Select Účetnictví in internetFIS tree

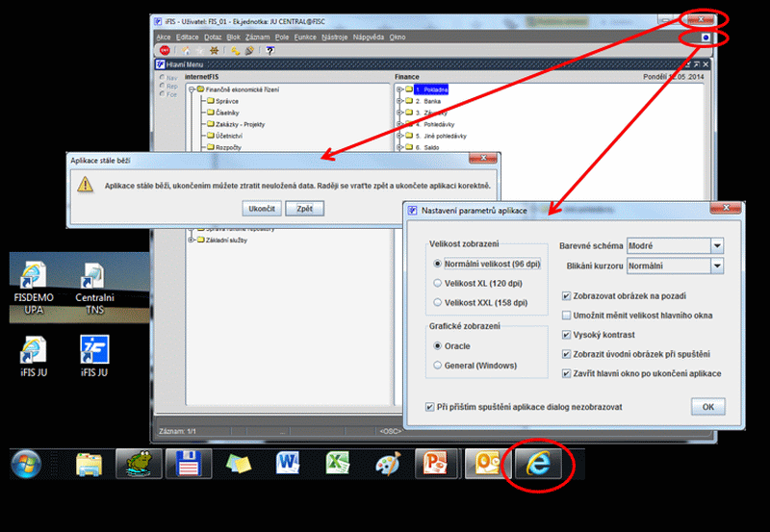pyautogui.click(x=229, y=136)
